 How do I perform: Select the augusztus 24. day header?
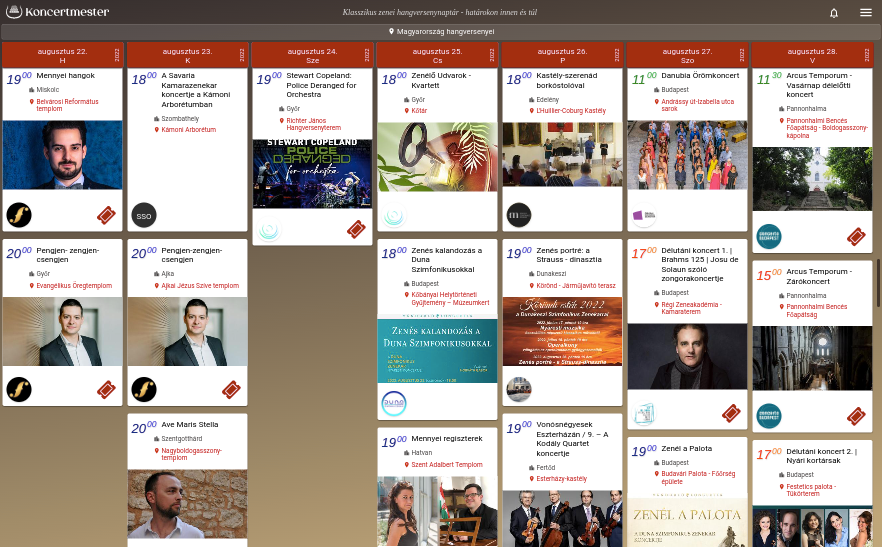coord(312,55)
